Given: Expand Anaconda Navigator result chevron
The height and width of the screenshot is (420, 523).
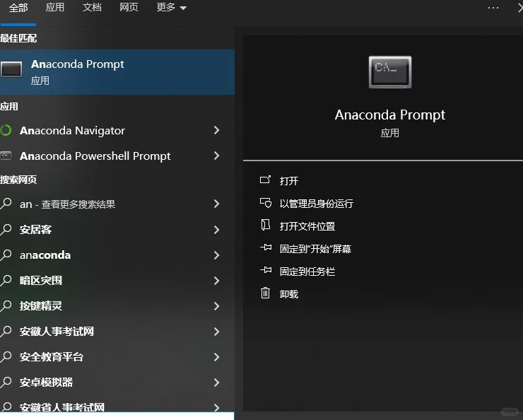Looking at the screenshot, I should (216, 130).
